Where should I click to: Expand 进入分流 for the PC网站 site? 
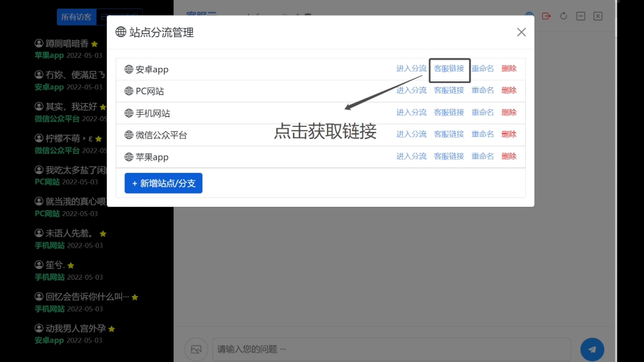click(411, 90)
